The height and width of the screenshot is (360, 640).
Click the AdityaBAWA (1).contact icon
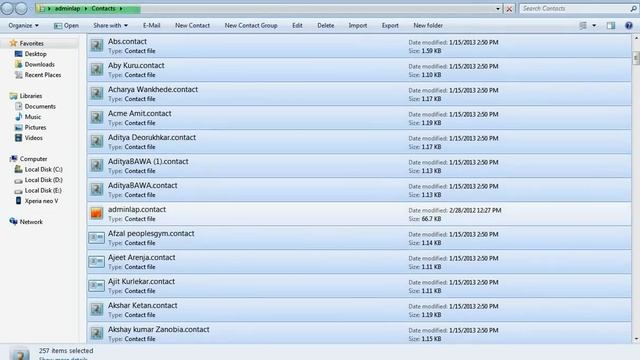(97, 165)
